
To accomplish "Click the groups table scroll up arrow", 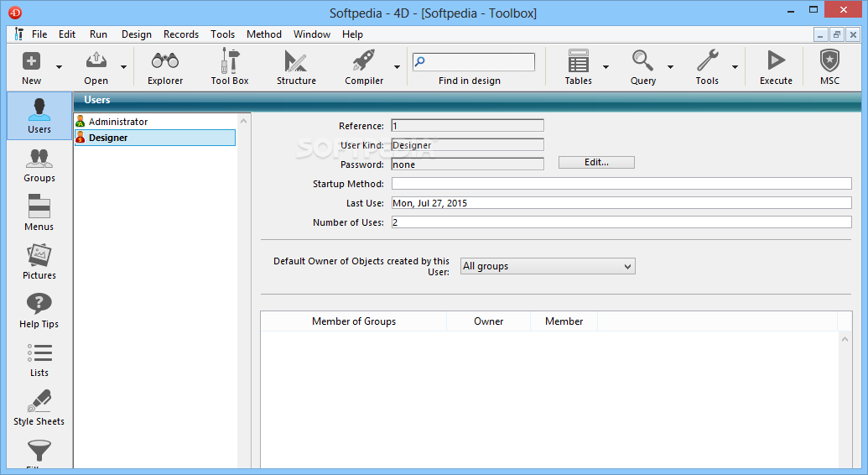I will point(845,339).
